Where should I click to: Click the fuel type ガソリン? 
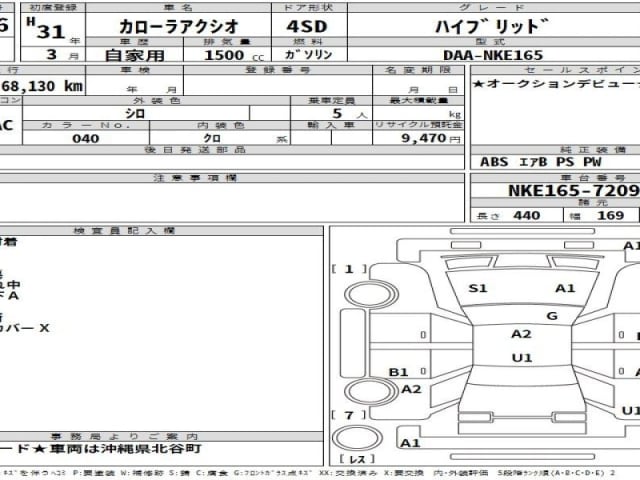click(309, 54)
